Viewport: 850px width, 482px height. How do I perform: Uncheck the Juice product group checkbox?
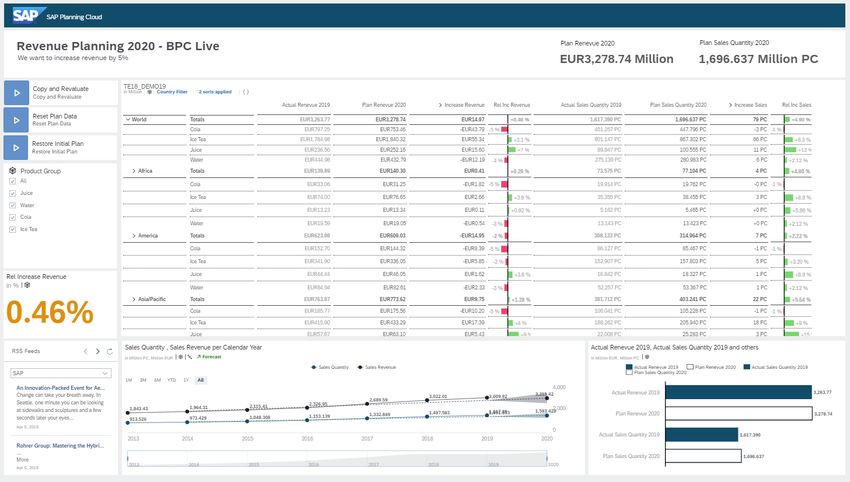click(x=12, y=193)
